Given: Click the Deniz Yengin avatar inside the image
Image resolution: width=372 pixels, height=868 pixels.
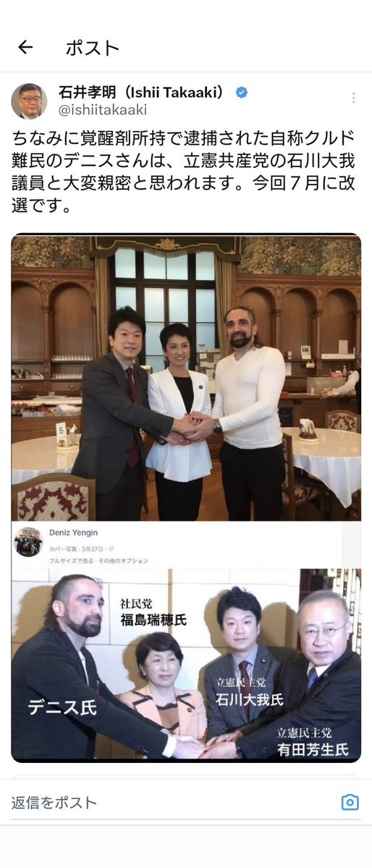Looking at the screenshot, I should click(28, 542).
